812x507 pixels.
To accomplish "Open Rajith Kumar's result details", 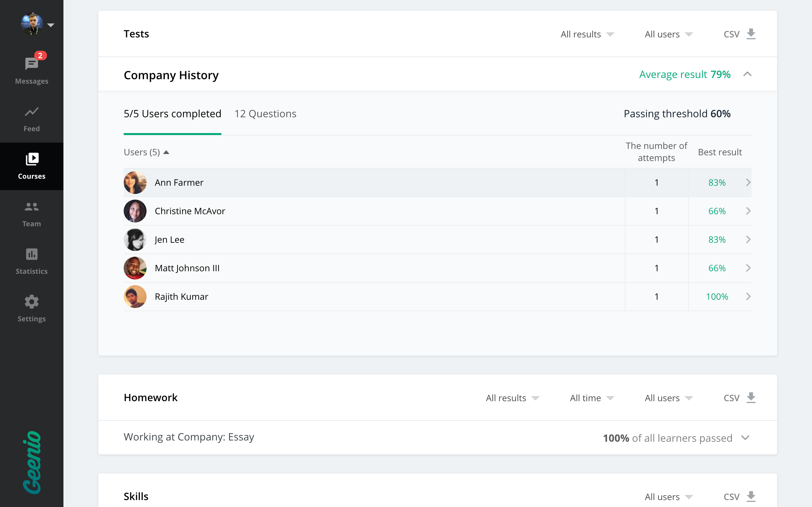I will point(748,296).
